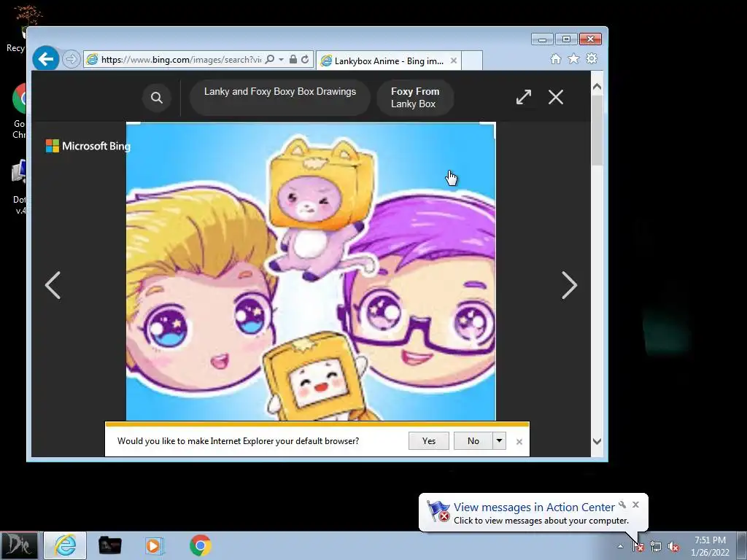Click the search magnifier in address bar

pos(270,59)
